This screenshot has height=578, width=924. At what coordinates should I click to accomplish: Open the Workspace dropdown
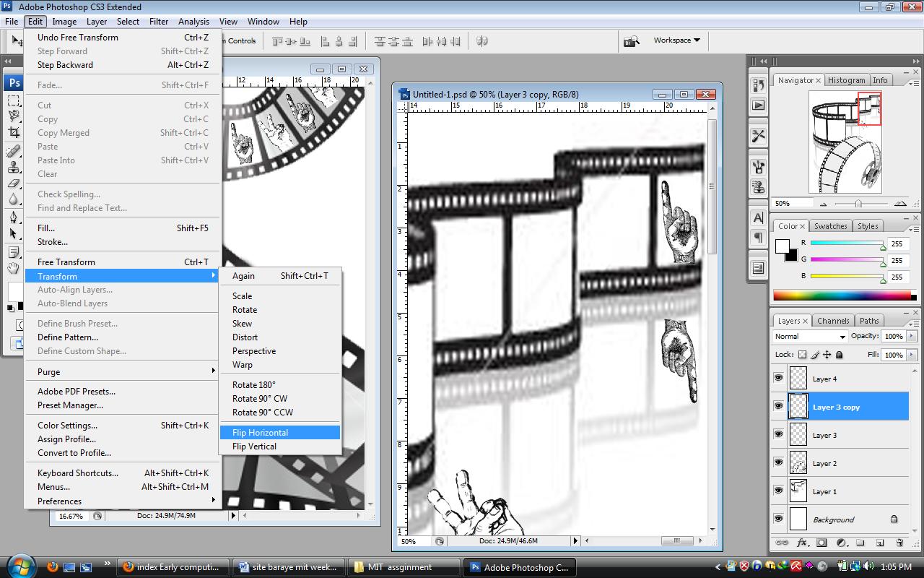coord(676,40)
